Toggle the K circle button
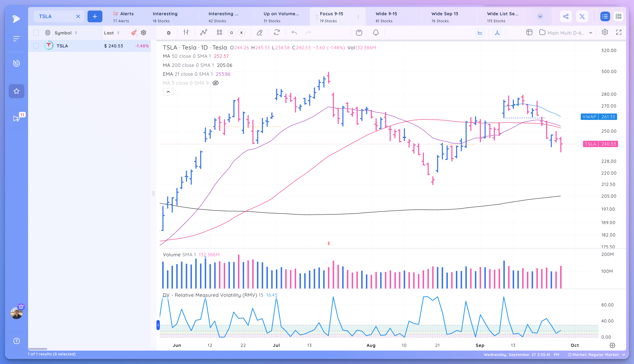 [x=242, y=33]
